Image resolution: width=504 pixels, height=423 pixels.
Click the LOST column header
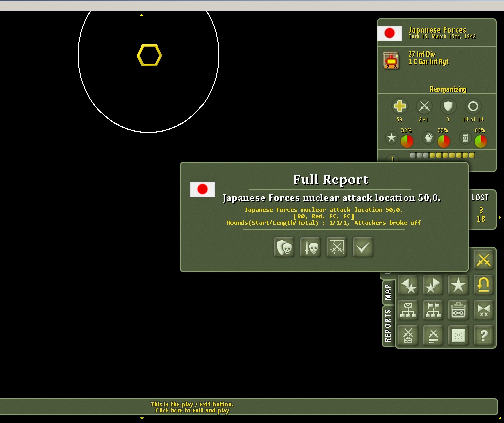[480, 198]
